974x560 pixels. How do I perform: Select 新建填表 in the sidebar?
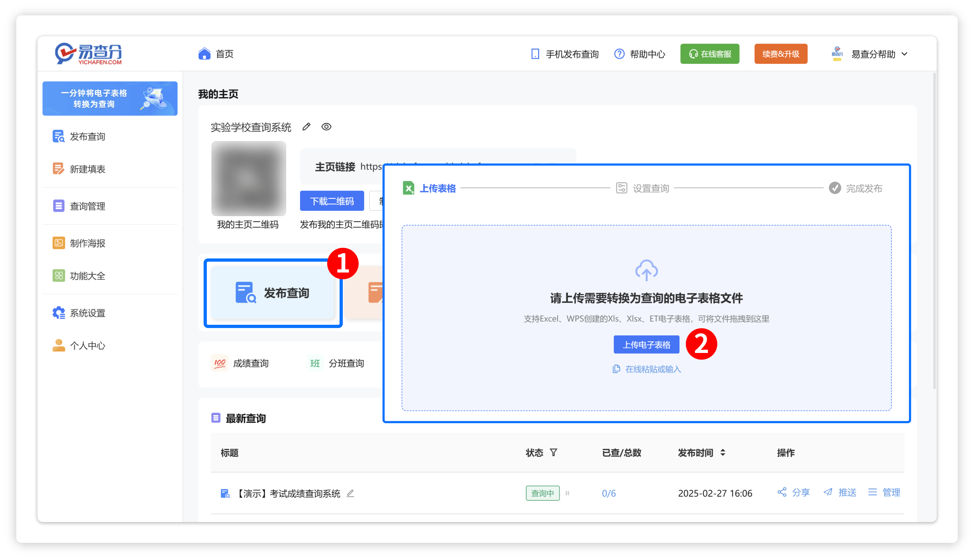click(x=79, y=169)
